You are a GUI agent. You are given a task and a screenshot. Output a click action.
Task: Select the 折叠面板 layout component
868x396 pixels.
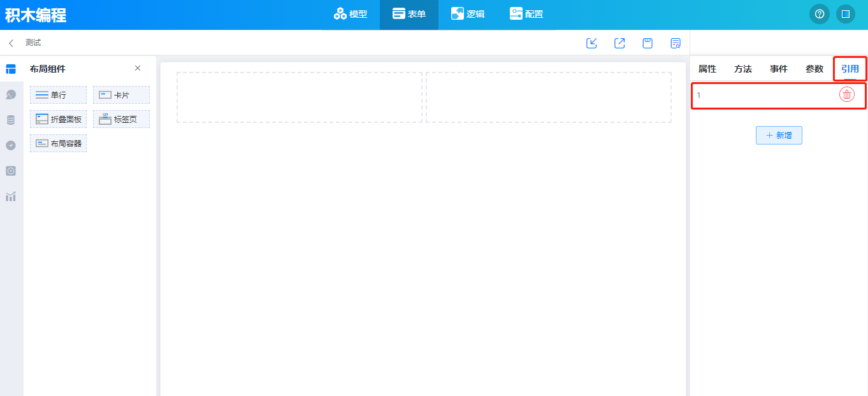click(59, 119)
